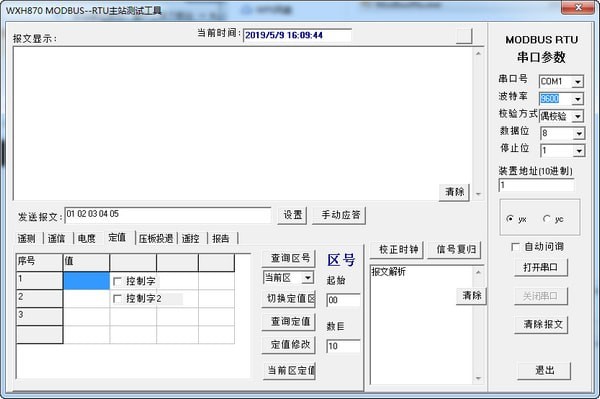Open the 当前区 zone dropdown
Screen dimensions: 600x399
pyautogui.click(x=307, y=278)
